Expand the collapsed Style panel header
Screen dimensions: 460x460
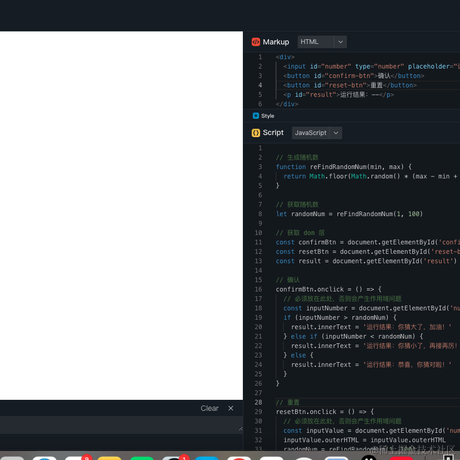click(352, 116)
